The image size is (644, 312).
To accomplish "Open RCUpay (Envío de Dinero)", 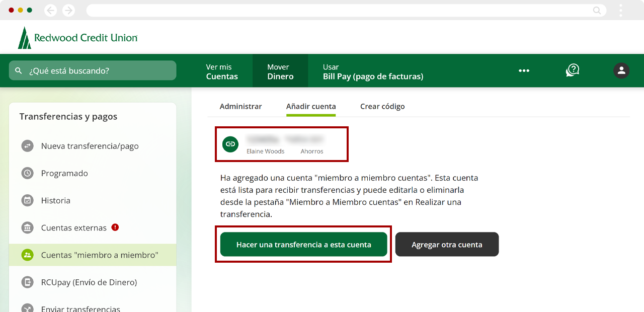I will 89,282.
